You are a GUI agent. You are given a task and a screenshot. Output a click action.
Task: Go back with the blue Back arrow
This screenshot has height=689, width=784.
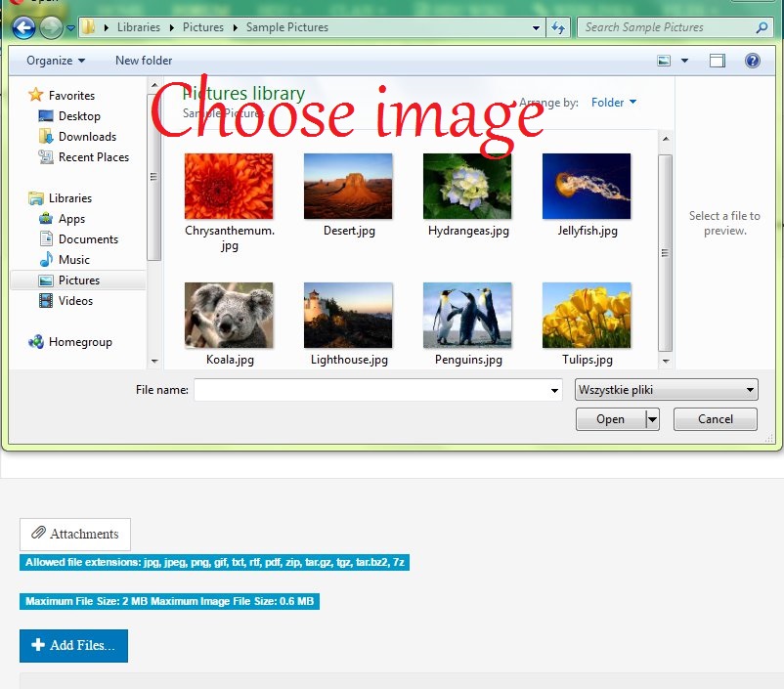pyautogui.click(x=23, y=27)
